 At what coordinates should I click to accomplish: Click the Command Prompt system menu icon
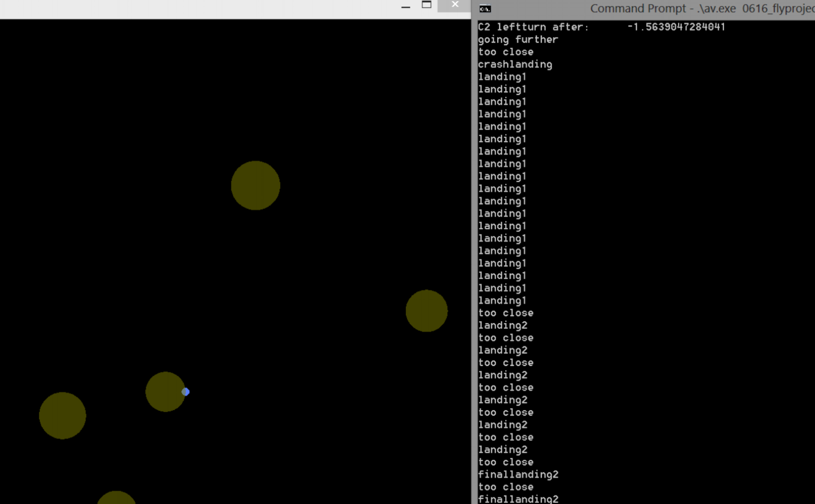pos(485,8)
